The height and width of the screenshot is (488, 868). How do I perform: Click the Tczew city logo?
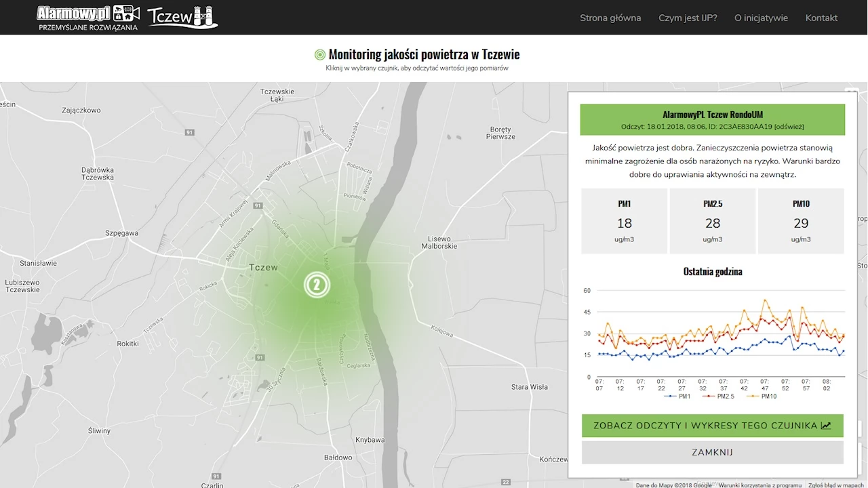tap(182, 18)
